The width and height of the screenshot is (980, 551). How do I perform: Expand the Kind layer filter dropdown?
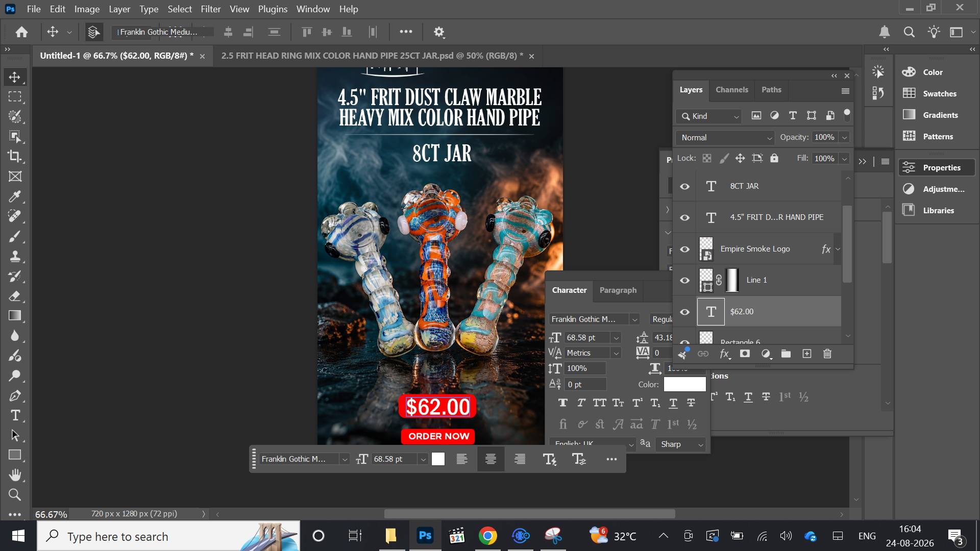tap(708, 116)
